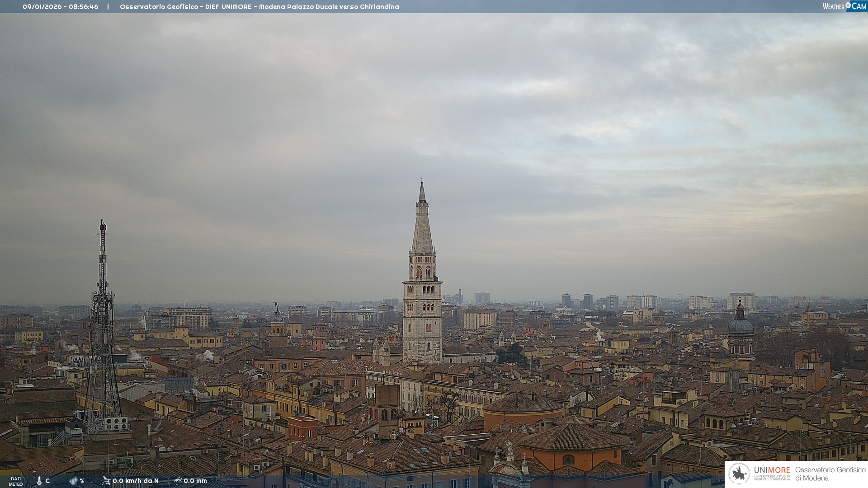This screenshot has height=488, width=868.
Task: Click the thermometer temperature icon
Action: [x=39, y=481]
